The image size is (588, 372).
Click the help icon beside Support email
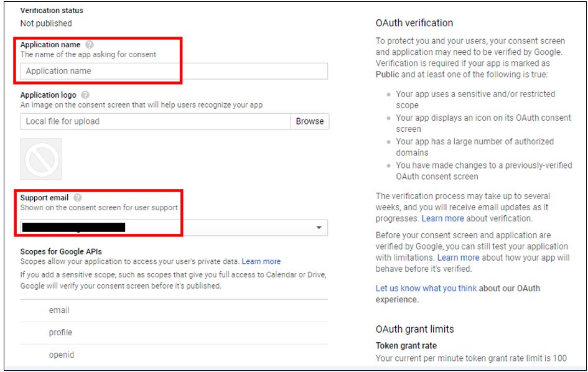(77, 198)
